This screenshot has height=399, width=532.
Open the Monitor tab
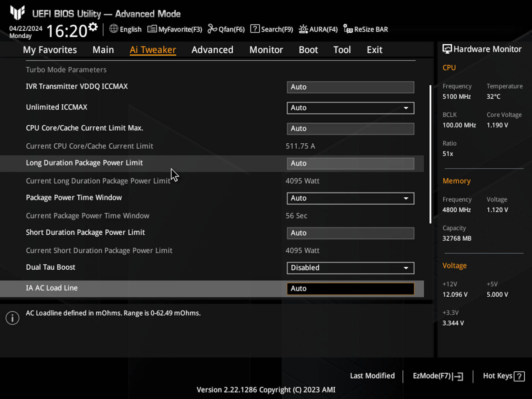[x=266, y=50]
